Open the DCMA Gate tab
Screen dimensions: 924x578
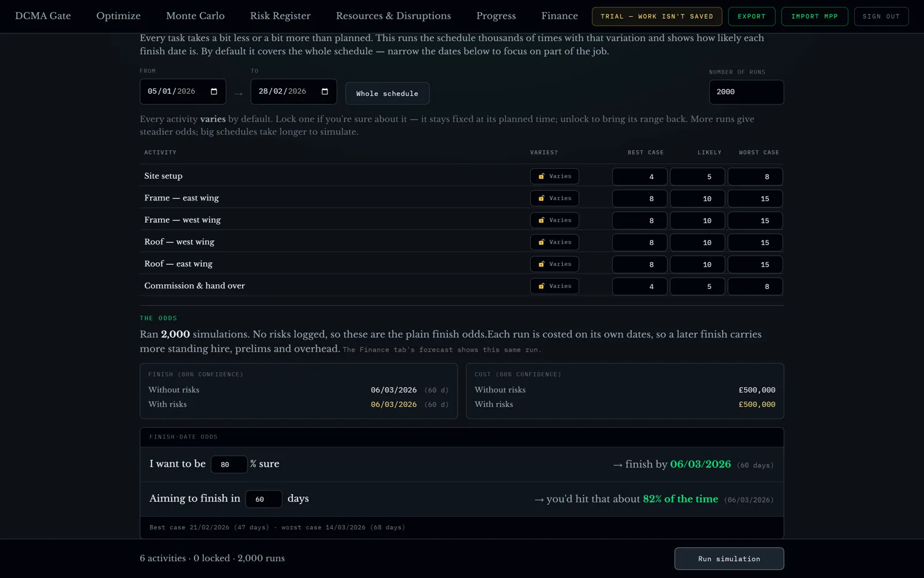click(43, 16)
